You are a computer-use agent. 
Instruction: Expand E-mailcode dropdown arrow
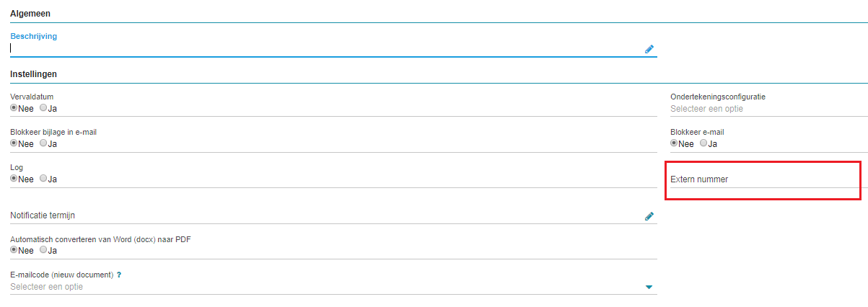point(649,288)
